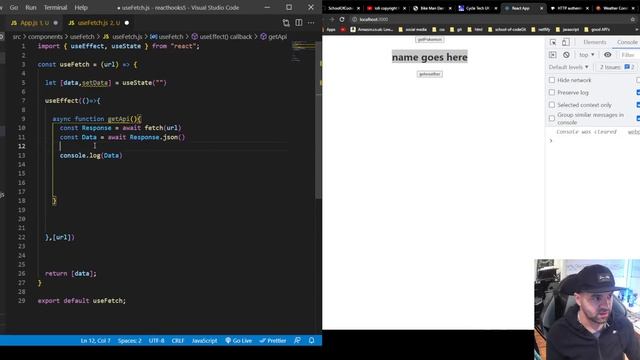This screenshot has height=360, width=640.
Task: Enable the Hide network checkbox
Action: (552, 80)
